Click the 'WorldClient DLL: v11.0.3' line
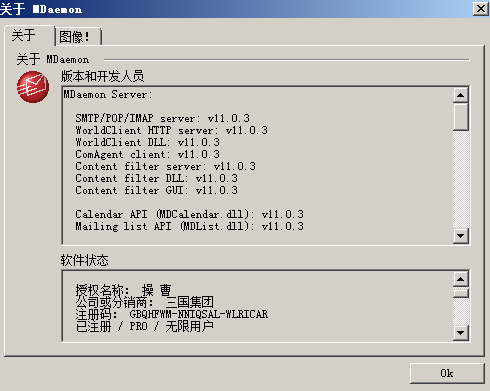This screenshot has width=490, height=391. coord(147,142)
